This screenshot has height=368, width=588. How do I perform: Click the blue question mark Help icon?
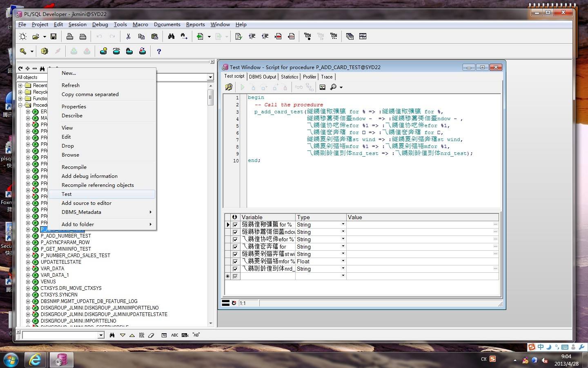pos(159,51)
